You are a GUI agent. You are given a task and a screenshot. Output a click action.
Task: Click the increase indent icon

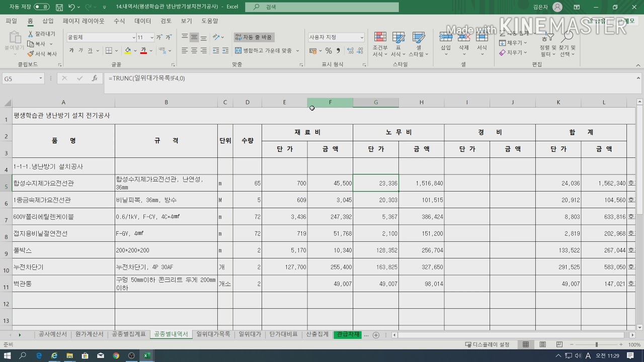coord(225,51)
